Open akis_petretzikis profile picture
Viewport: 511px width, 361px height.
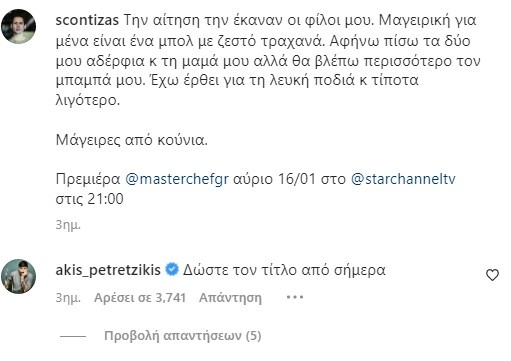(19, 276)
